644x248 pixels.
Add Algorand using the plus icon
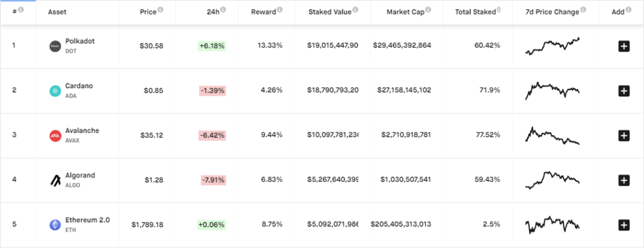(x=624, y=180)
